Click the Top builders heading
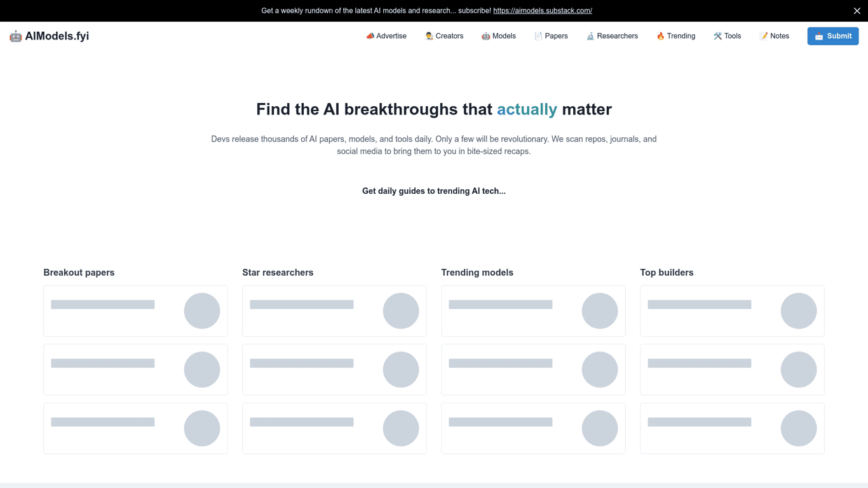 point(667,273)
